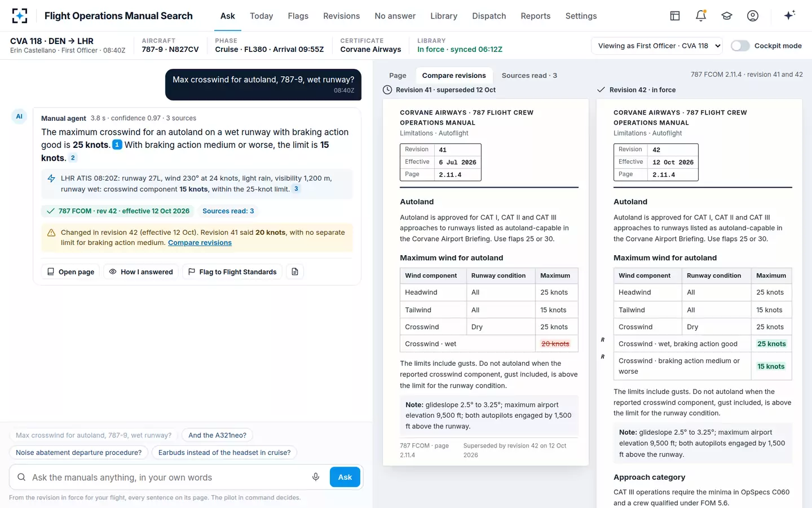Click the checkmark icon beside Revision 42
Viewport: 812px width, 508px height.
tap(601, 90)
